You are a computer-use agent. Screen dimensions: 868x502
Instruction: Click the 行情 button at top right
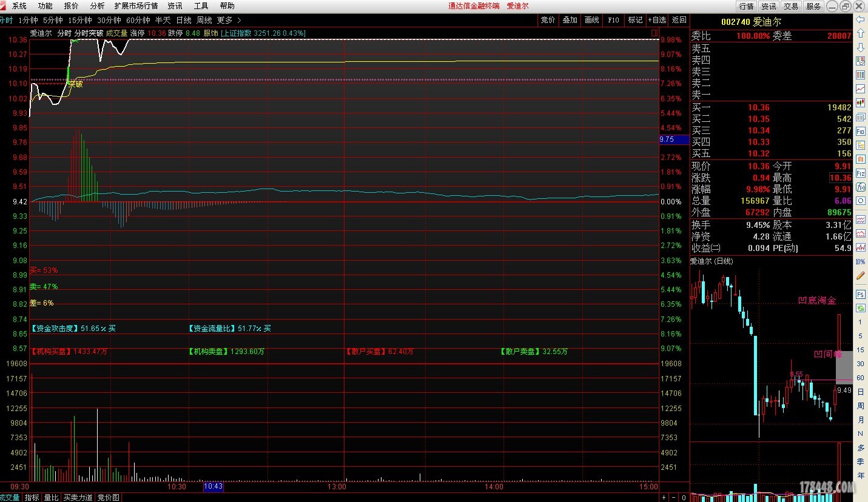point(746,6)
